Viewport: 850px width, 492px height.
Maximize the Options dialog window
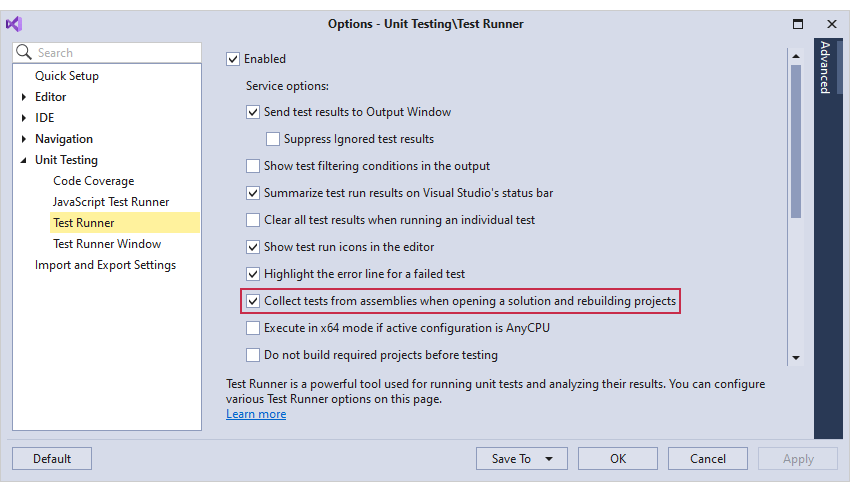pos(798,24)
